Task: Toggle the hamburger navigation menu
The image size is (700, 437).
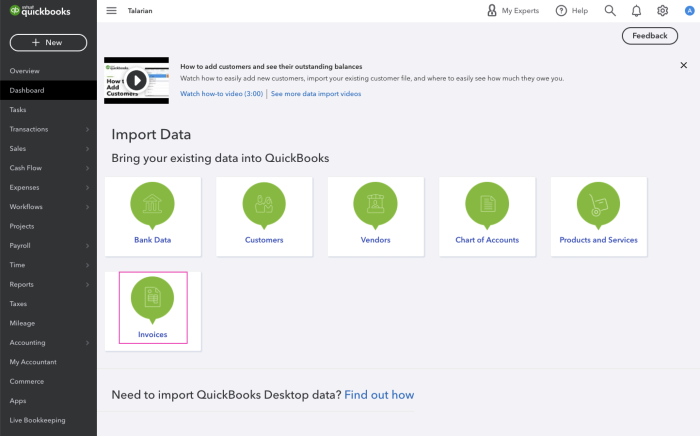Action: pyautogui.click(x=111, y=10)
